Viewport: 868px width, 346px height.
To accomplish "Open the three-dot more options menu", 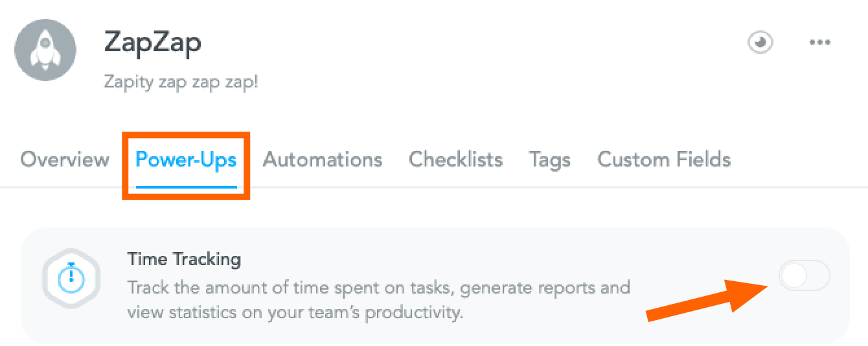I will point(819,43).
